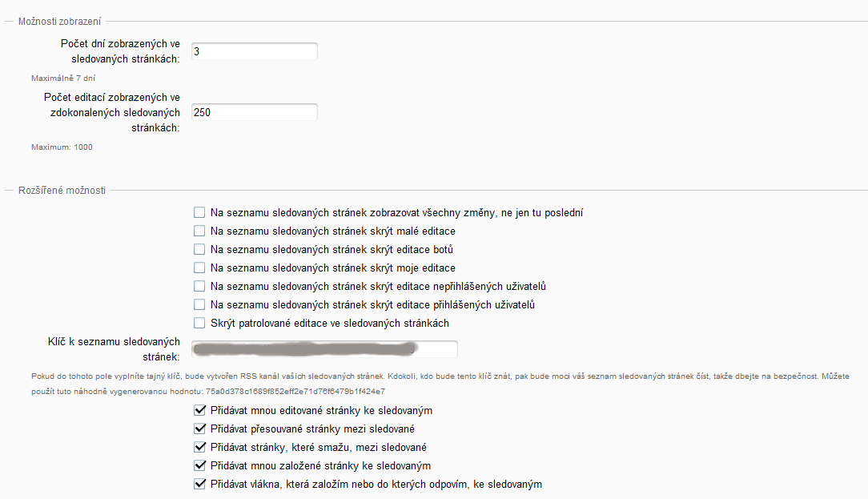Uncheck 'Přidávat mnou editované stránky' checkbox
The height and width of the screenshot is (499, 868).
pyautogui.click(x=199, y=411)
